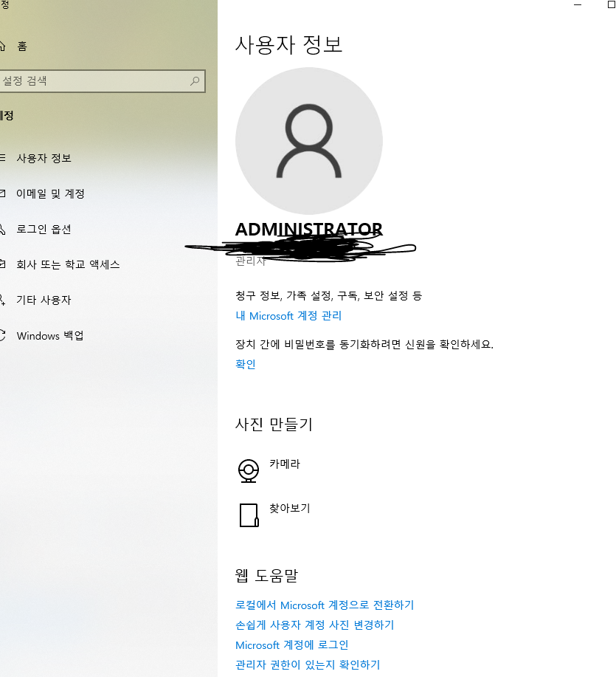Minimize the Settings window
Image resolution: width=616 pixels, height=677 pixels.
click(x=578, y=4)
